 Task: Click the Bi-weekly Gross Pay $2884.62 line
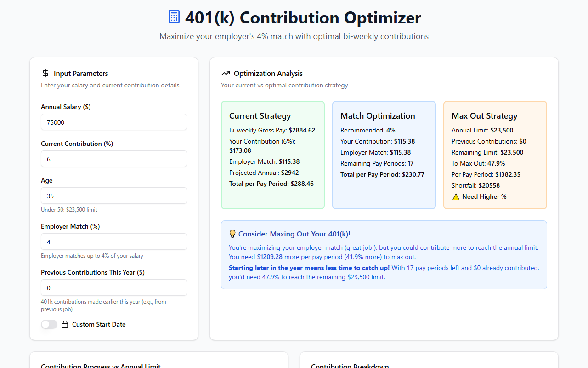point(272,130)
